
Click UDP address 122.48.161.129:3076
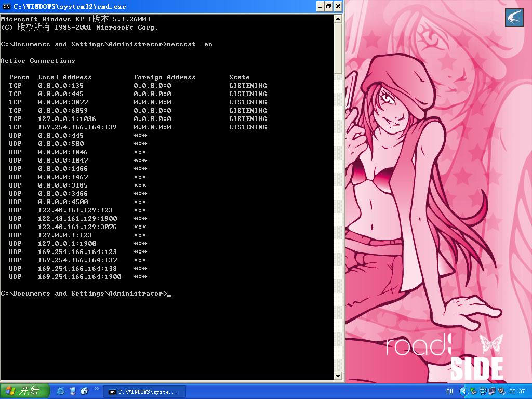[77, 227]
